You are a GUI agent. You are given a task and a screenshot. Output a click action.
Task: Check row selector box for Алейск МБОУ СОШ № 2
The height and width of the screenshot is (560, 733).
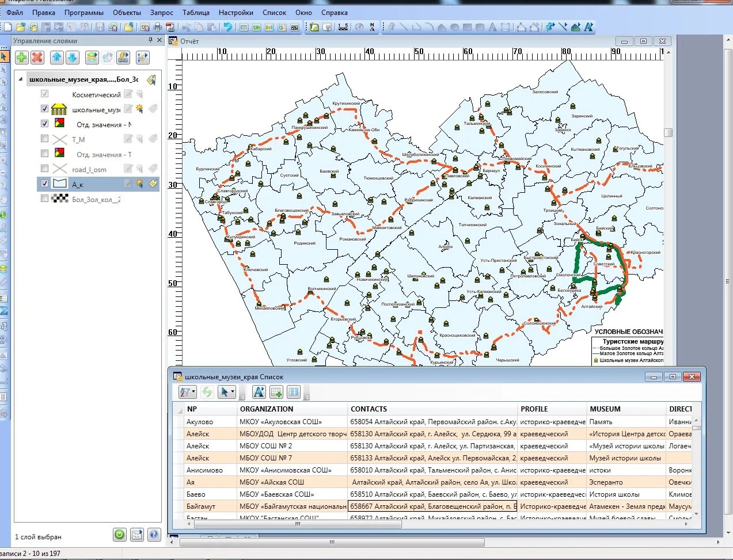178,446
